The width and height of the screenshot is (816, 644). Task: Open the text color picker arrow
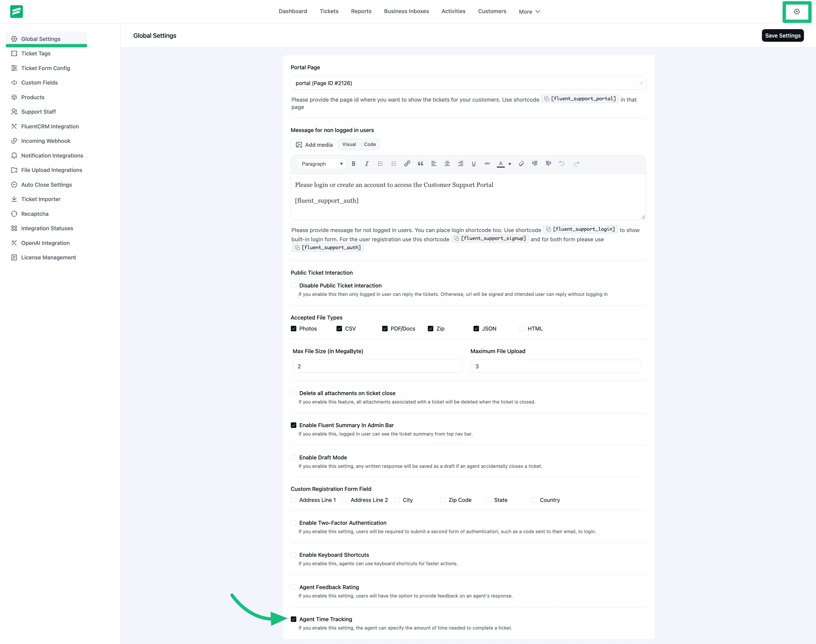(510, 164)
